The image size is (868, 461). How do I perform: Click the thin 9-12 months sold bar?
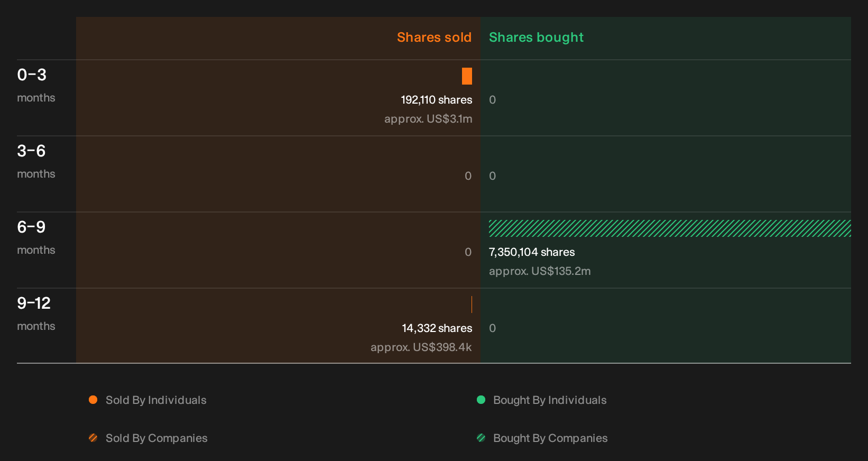click(x=472, y=305)
